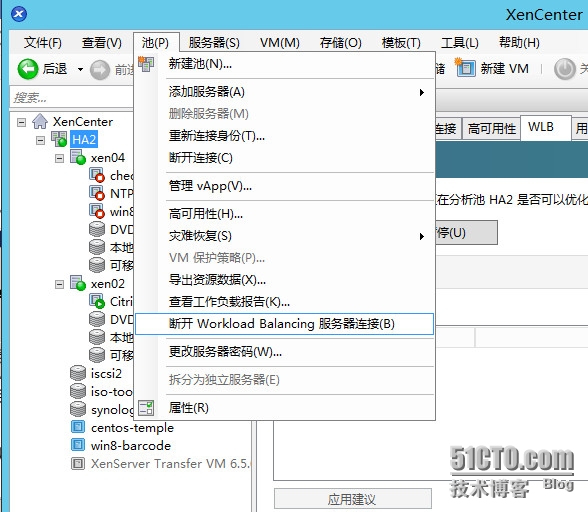Open the 帮助(H) menu
The height and width of the screenshot is (512, 588).
(519, 42)
